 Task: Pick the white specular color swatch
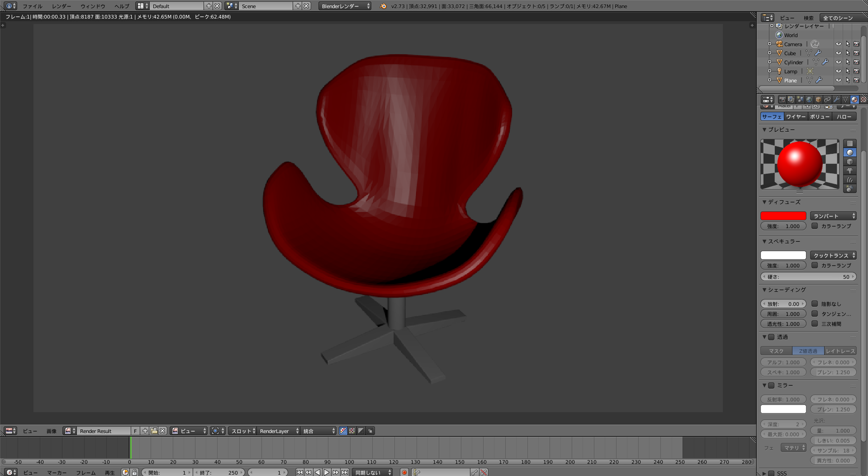pos(783,255)
